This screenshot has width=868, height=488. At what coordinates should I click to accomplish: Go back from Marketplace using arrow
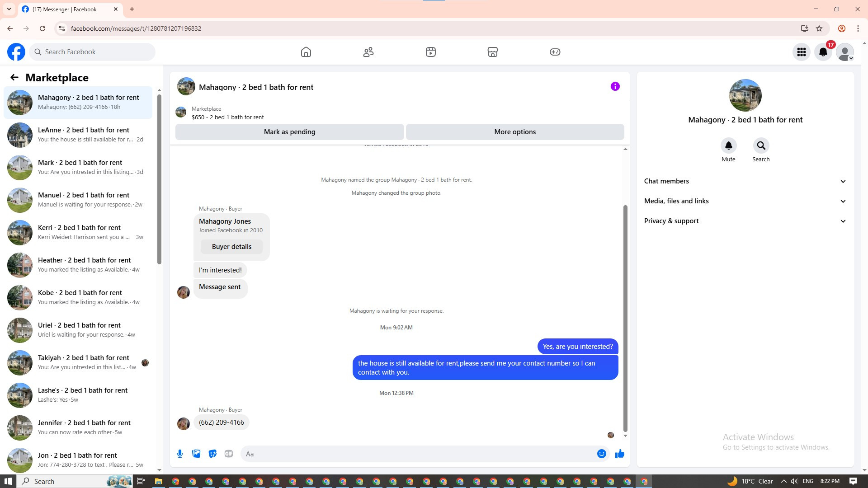click(x=14, y=78)
